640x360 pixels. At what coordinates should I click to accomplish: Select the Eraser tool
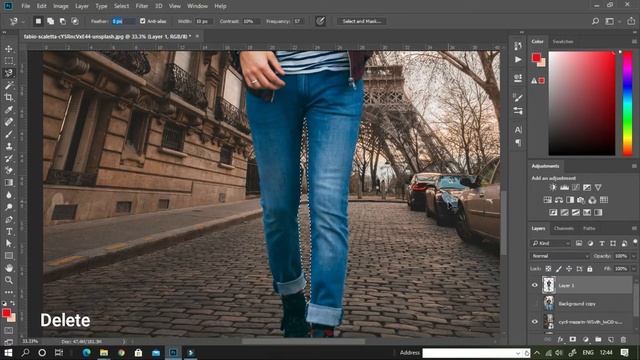[9, 171]
